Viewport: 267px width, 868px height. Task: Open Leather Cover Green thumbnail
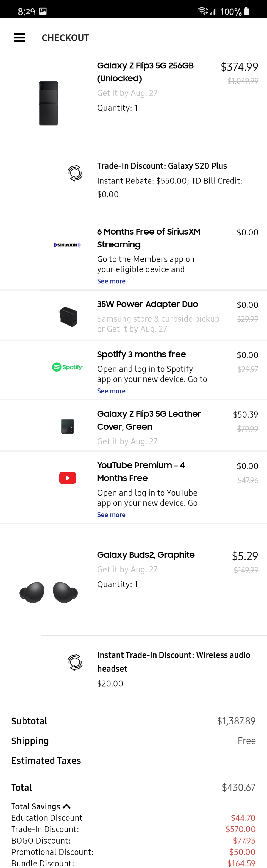[67, 426]
